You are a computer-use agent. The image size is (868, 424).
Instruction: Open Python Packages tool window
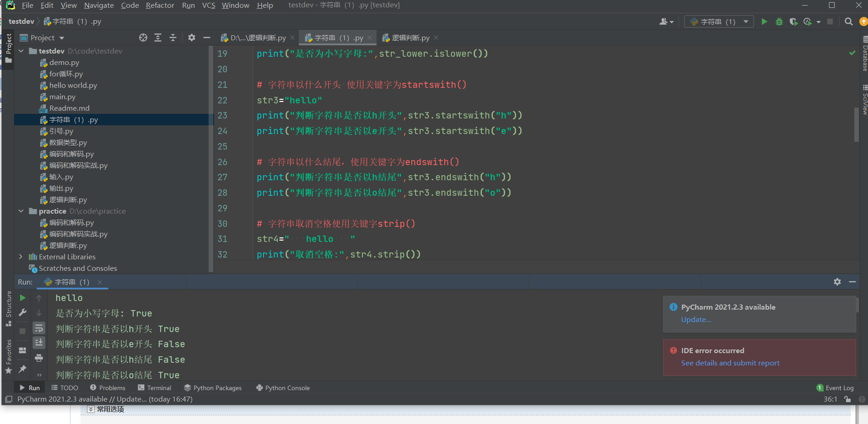[213, 388]
